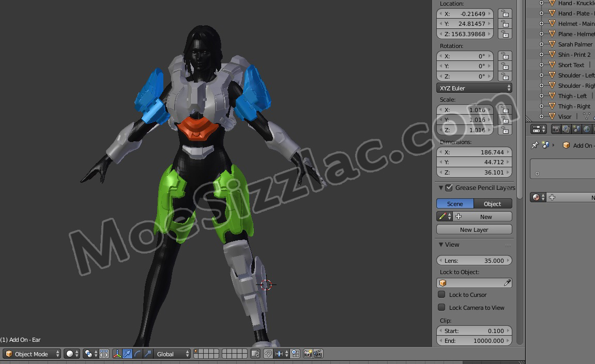Screen dimensions: 595x364
Task: Collapse the View panel
Action: [x=441, y=245]
